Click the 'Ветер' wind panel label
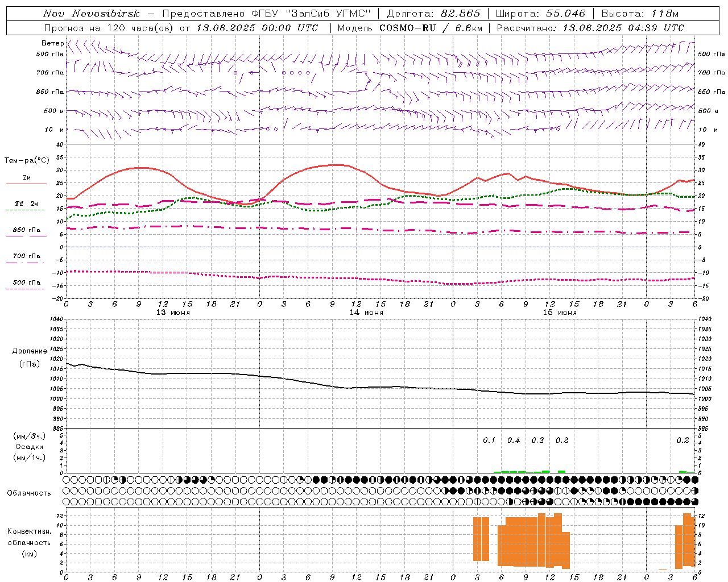 (x=52, y=43)
